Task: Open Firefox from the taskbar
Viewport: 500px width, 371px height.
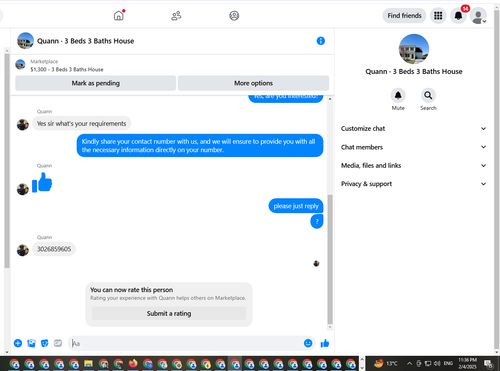Action: pyautogui.click(x=133, y=363)
